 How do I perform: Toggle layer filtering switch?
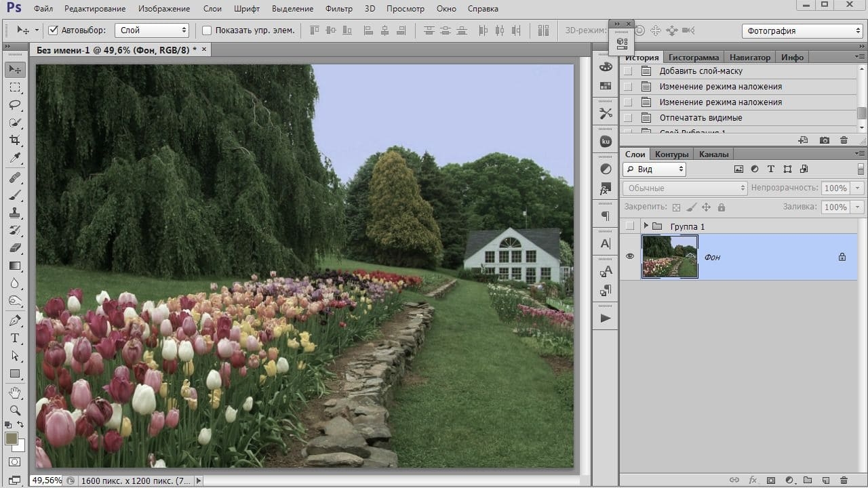(x=861, y=169)
